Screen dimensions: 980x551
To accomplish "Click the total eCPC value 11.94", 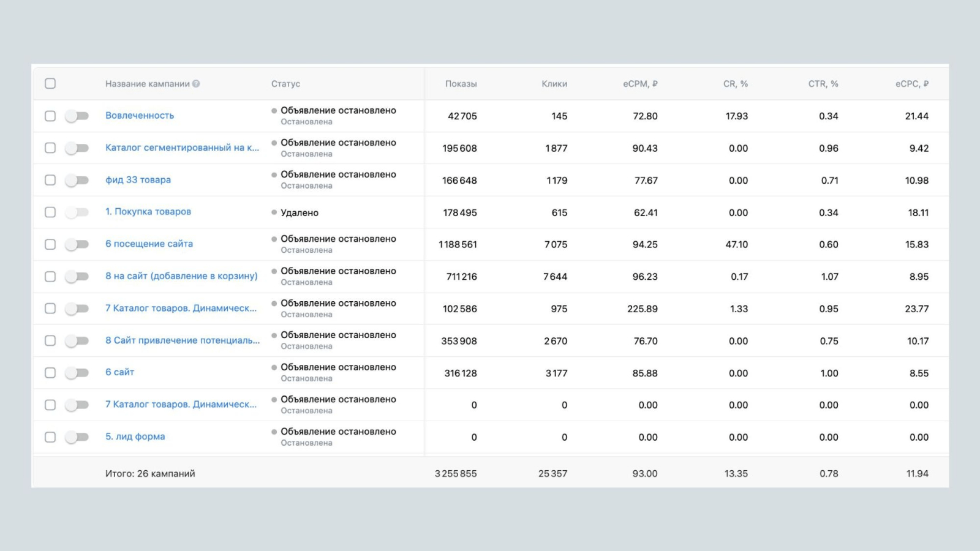I will click(x=918, y=474).
